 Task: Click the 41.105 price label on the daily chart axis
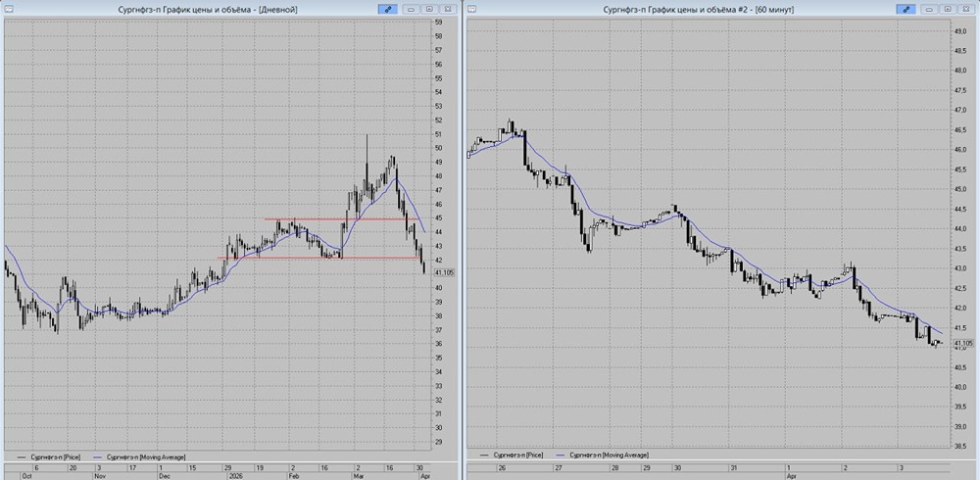coord(443,273)
